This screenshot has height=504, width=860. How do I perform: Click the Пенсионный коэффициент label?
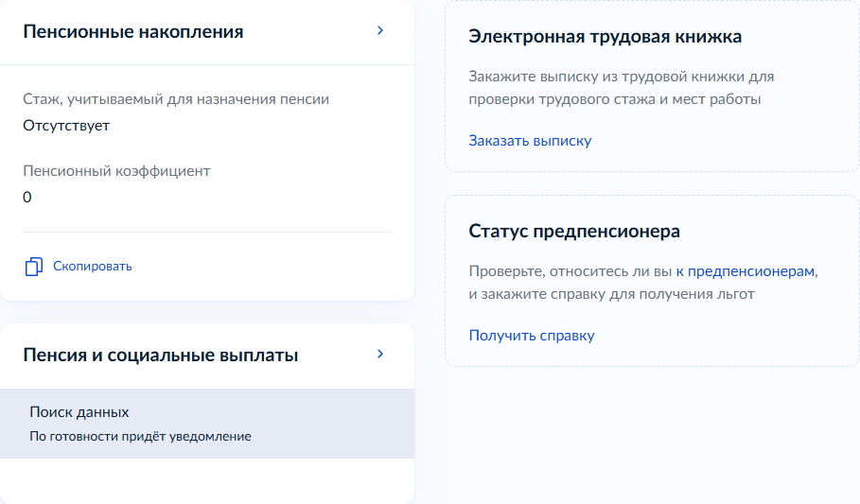tap(116, 171)
